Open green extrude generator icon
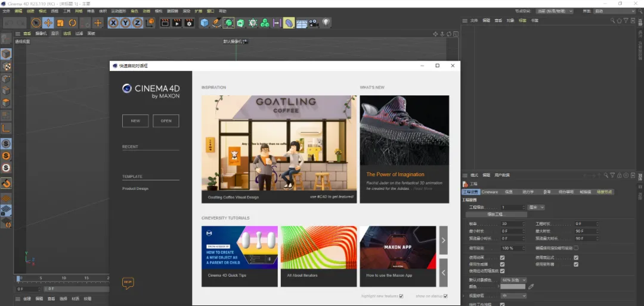The width and height of the screenshot is (644, 306). (241, 23)
